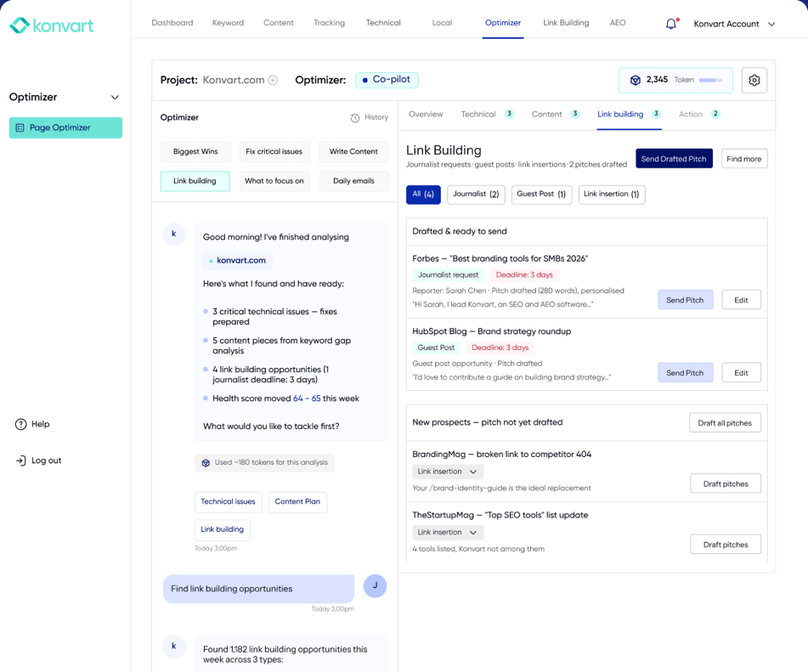This screenshot has height=672, width=808.
Task: Click the Konvart logo
Action: tap(52, 25)
